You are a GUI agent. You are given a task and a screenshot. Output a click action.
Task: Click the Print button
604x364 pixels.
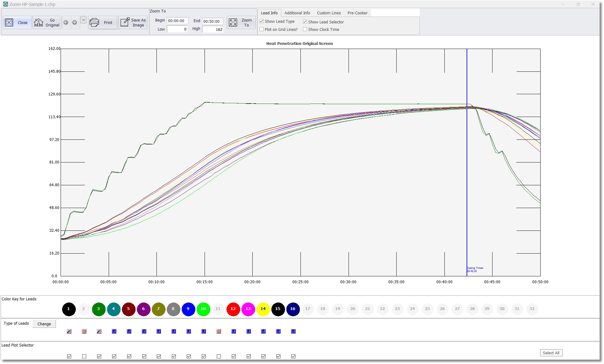tap(102, 22)
